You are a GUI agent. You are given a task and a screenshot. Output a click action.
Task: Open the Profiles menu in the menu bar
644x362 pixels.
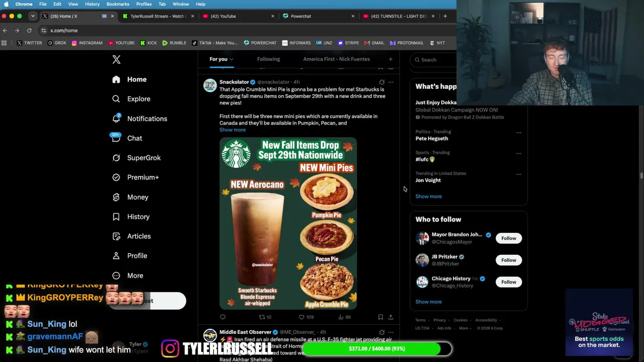[x=144, y=4]
